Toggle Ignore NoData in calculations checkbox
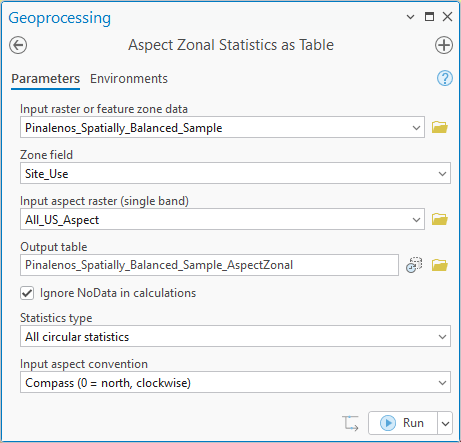461x443 pixels. point(27,293)
